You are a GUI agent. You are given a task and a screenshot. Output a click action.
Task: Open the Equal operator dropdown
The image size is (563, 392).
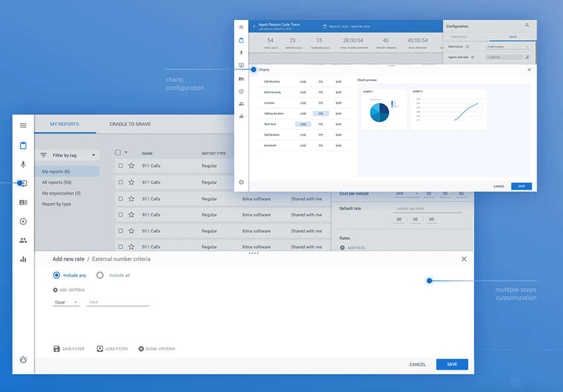pos(66,302)
